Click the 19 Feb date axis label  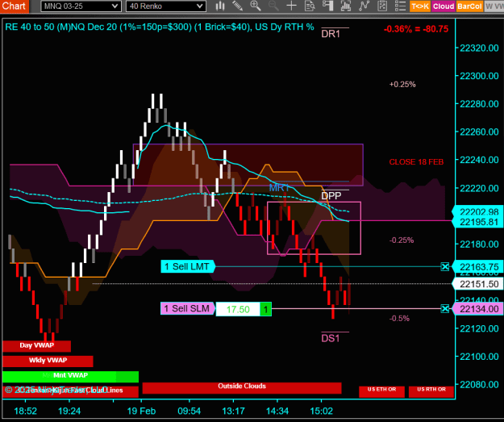click(x=141, y=411)
